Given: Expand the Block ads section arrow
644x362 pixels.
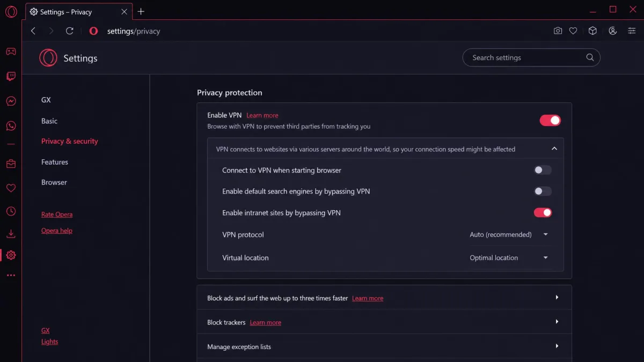Looking at the screenshot, I should coord(557,298).
